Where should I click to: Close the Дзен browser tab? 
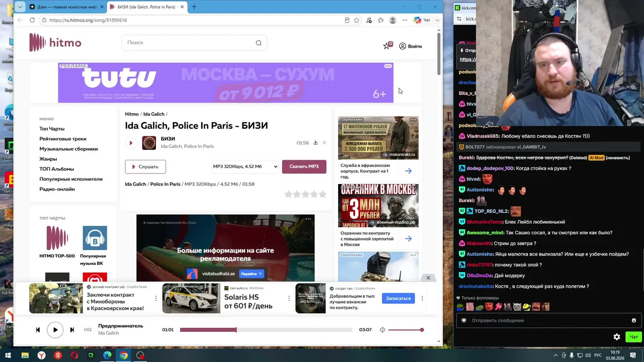click(x=102, y=7)
